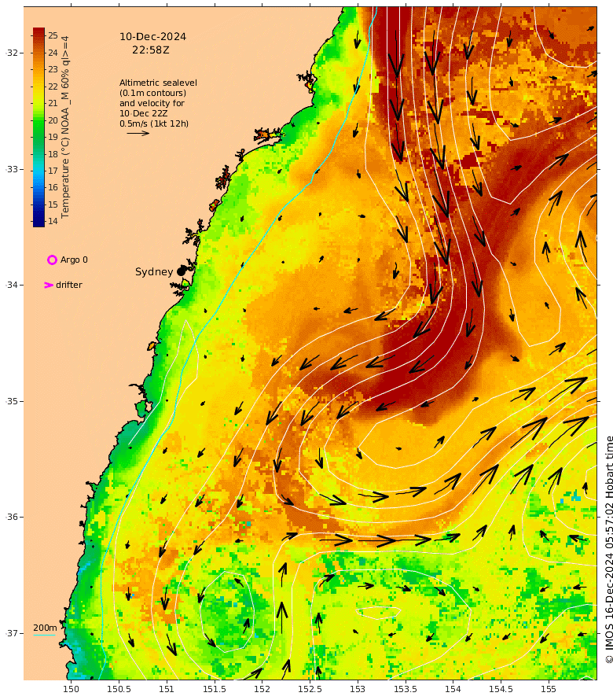Click the temperature color bar scale
613x700 pixels.
(39, 127)
